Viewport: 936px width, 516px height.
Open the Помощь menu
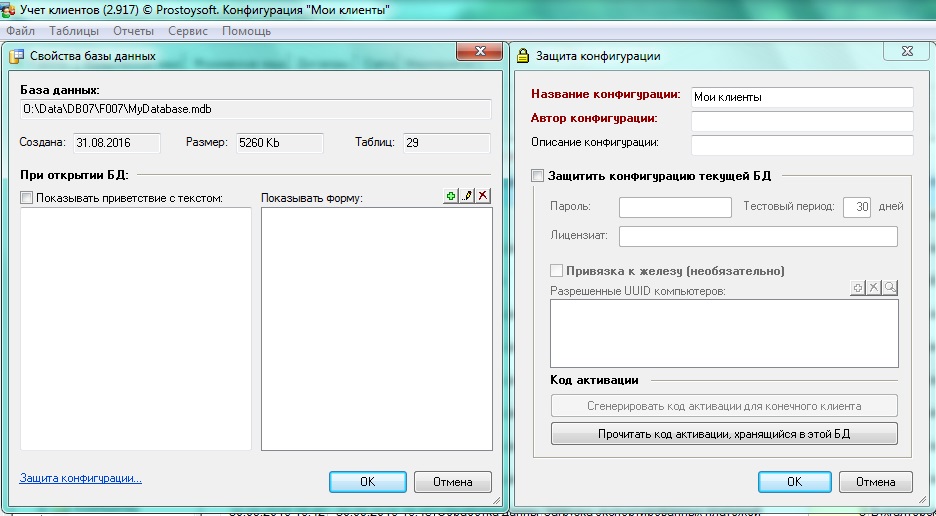tap(247, 31)
